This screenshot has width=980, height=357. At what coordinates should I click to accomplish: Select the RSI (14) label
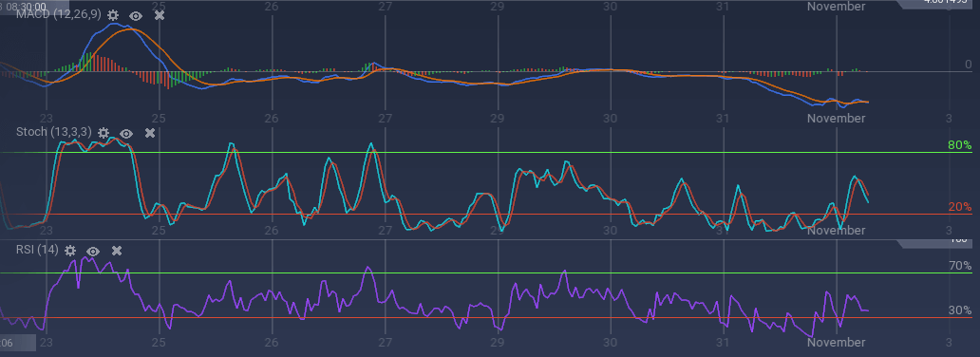37,250
